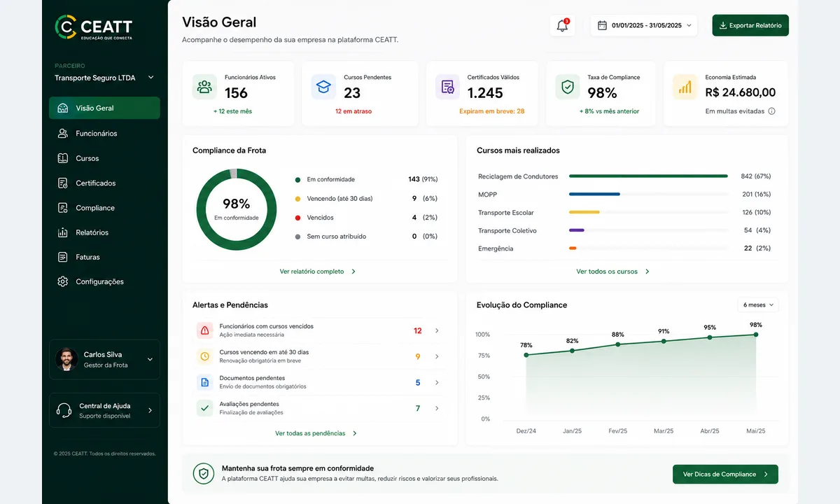Click the Transporte Escolar course label
840x504 pixels.
pyautogui.click(x=506, y=213)
